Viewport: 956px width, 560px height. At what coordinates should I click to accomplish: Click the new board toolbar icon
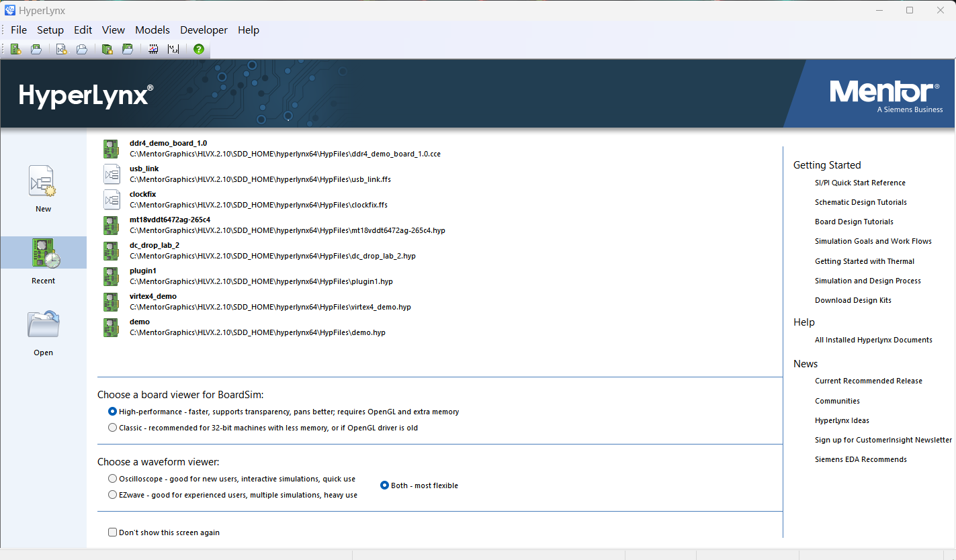tap(16, 49)
